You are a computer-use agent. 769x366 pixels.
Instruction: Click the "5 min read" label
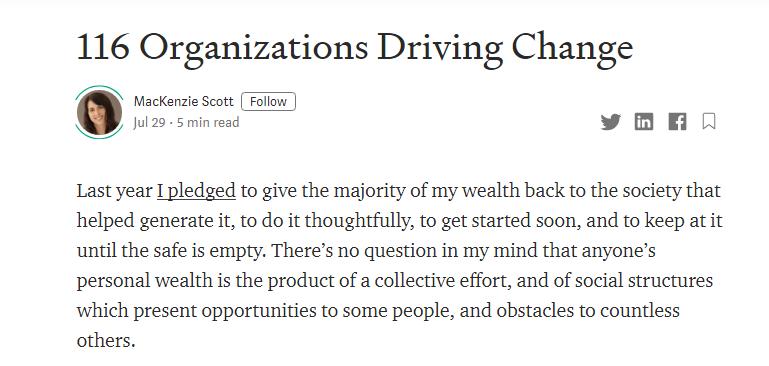point(208,122)
